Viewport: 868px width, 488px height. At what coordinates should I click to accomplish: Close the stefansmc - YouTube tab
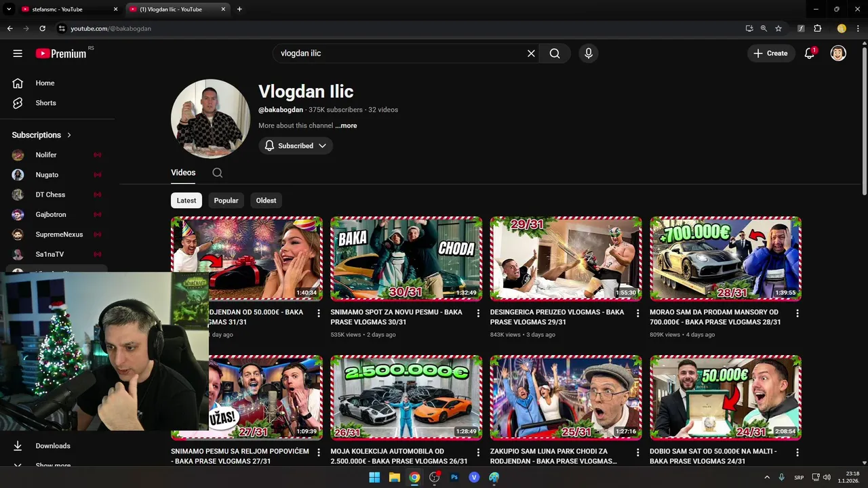(x=115, y=9)
